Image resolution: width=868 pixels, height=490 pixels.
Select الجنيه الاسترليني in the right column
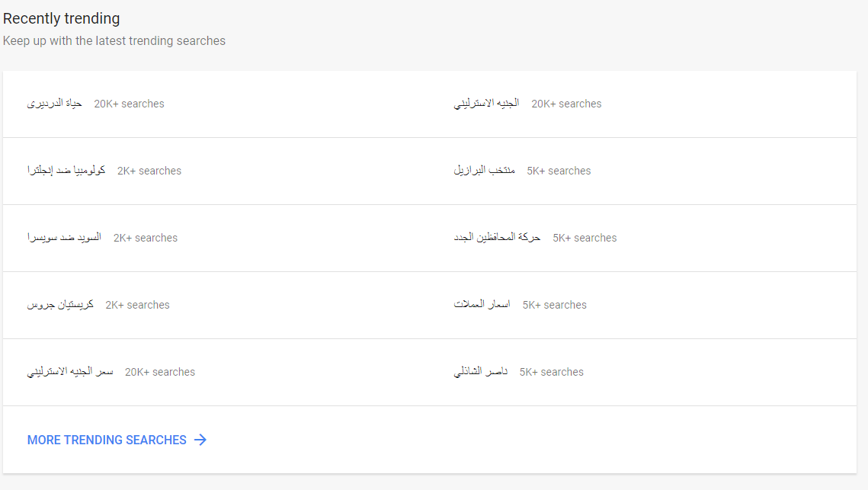coord(487,104)
